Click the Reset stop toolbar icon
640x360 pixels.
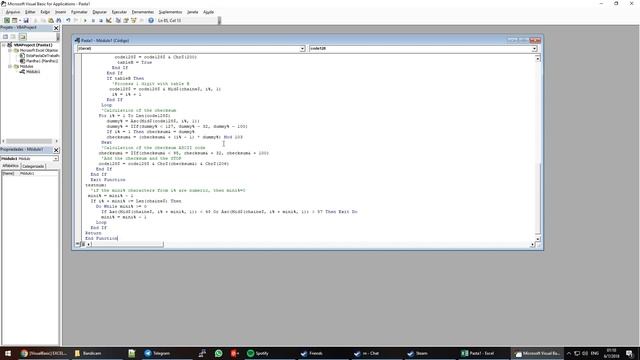pos(101,20)
